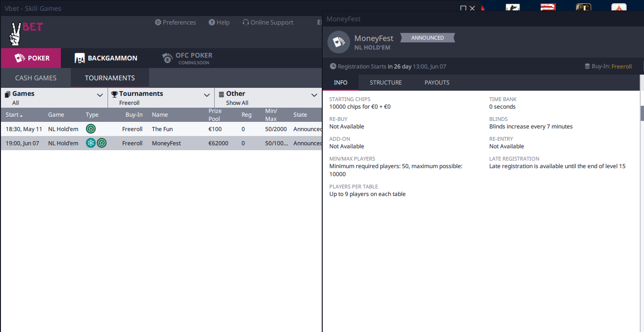
Task: Click the cards icon on Poker button
Action: point(19,58)
